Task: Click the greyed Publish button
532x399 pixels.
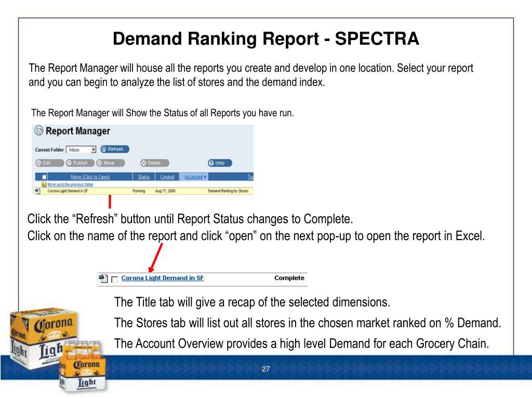Action: pos(80,163)
